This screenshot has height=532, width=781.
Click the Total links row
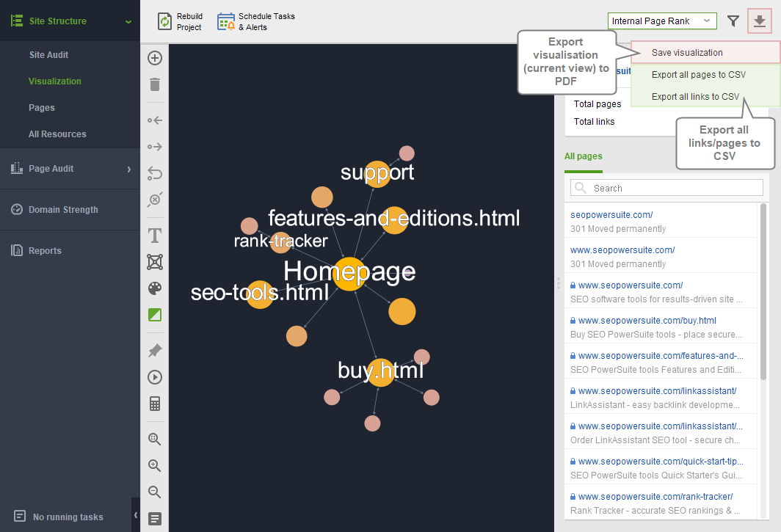pos(595,122)
